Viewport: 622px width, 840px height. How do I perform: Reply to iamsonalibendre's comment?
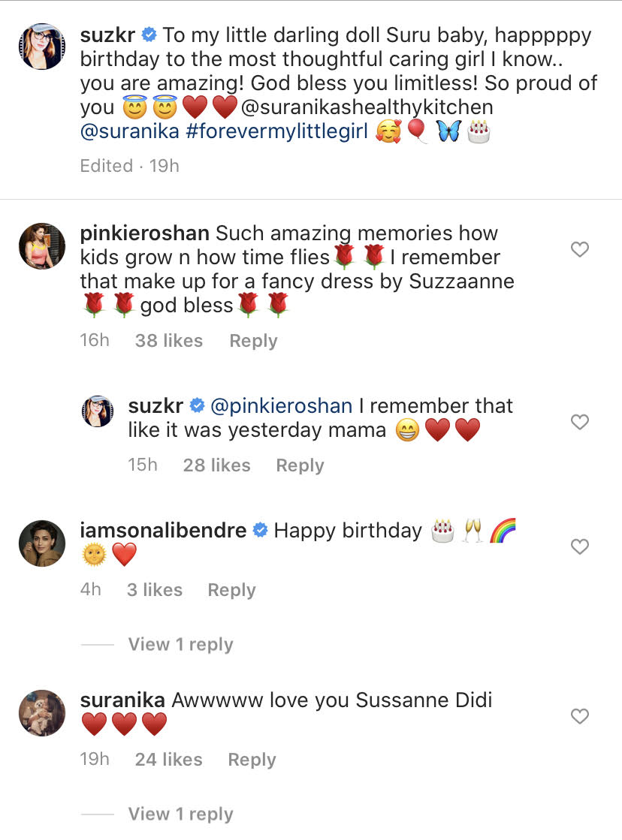(231, 589)
